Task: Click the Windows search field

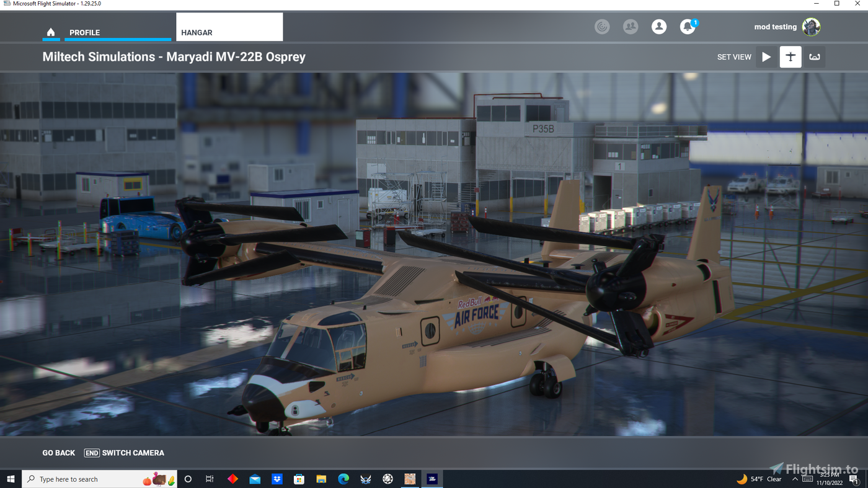Action: point(99,478)
